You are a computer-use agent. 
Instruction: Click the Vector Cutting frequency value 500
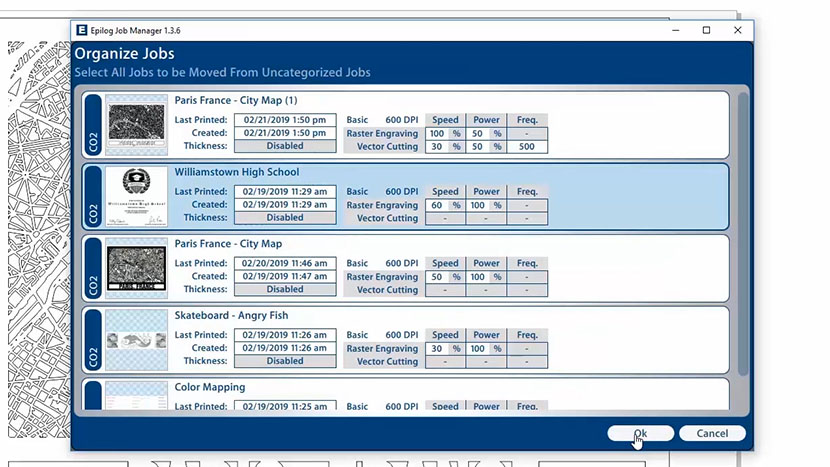coord(526,146)
